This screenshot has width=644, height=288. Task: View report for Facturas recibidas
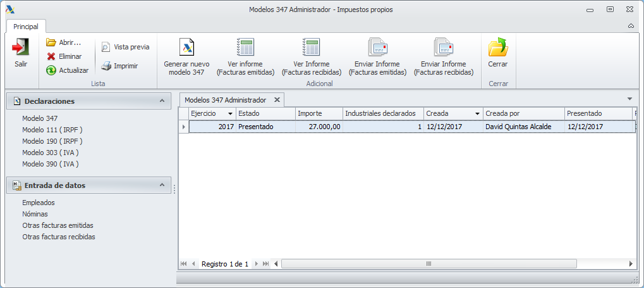pos(312,57)
